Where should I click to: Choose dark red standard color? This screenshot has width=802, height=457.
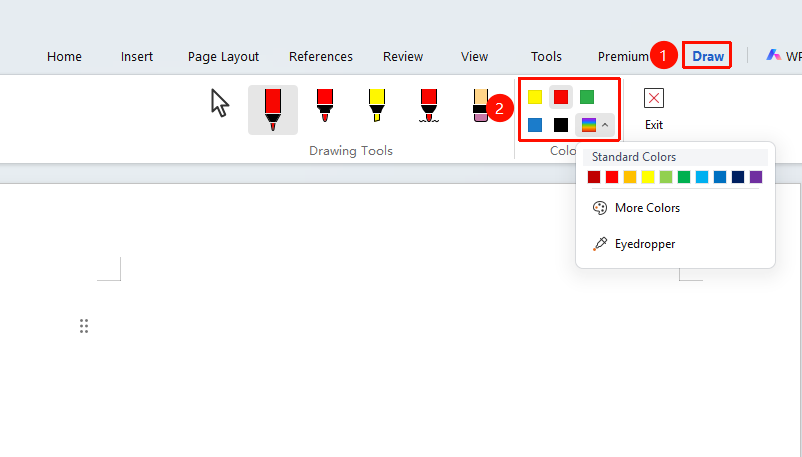coord(594,177)
